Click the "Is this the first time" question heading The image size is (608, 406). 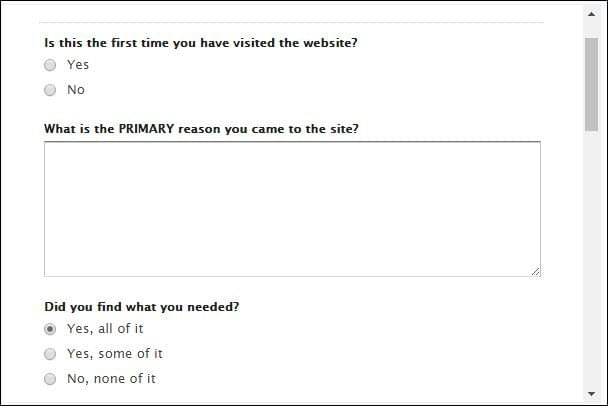pos(201,43)
